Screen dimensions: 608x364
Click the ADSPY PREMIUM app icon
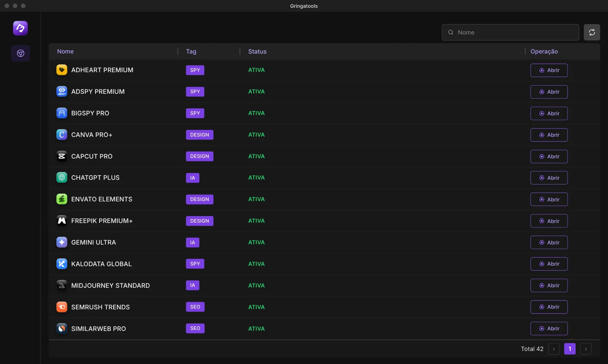62,91
